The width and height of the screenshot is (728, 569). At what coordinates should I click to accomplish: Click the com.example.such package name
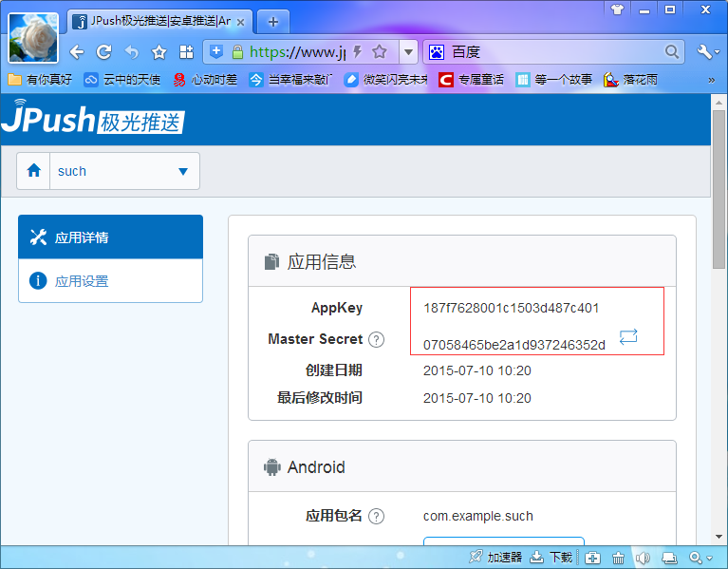(x=477, y=516)
